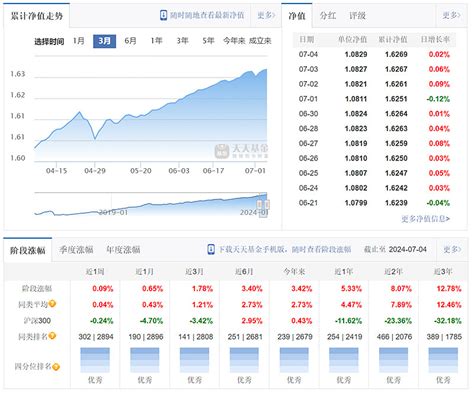Click phone icon beside latest net value link

(x=163, y=15)
